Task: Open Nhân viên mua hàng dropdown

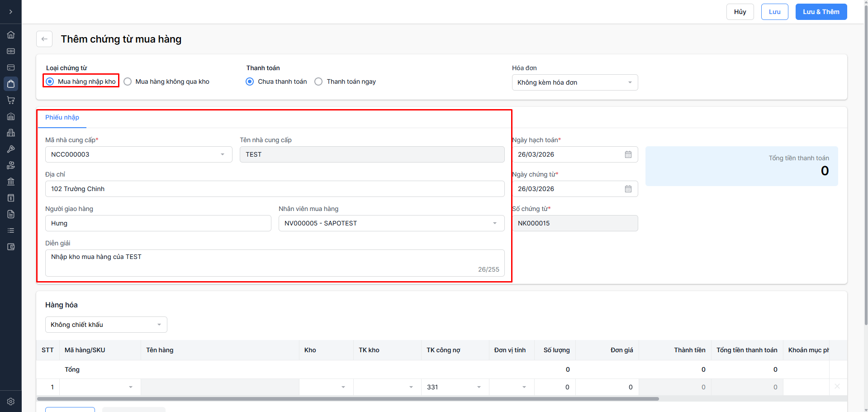Action: pyautogui.click(x=391, y=223)
